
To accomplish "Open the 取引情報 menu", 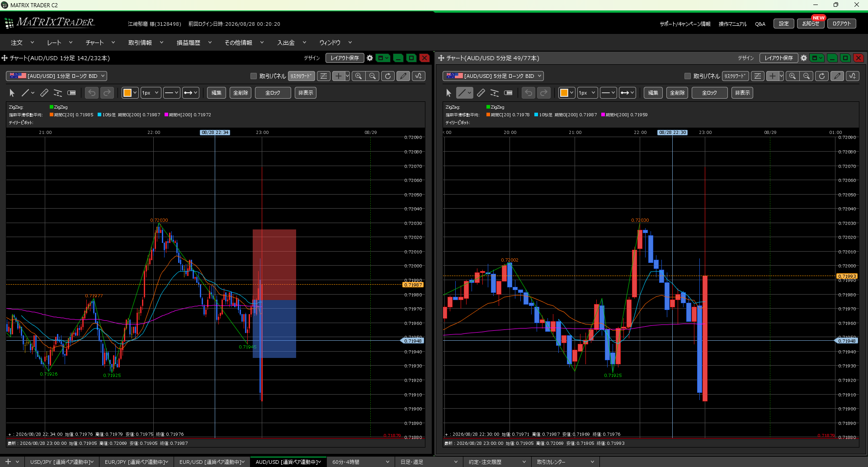I will pyautogui.click(x=146, y=43).
